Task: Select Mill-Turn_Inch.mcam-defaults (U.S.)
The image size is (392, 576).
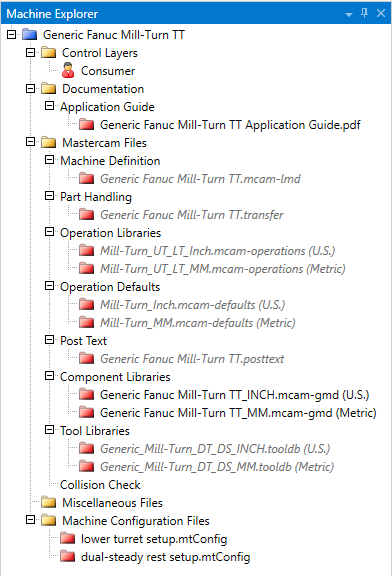Action: 193,305
